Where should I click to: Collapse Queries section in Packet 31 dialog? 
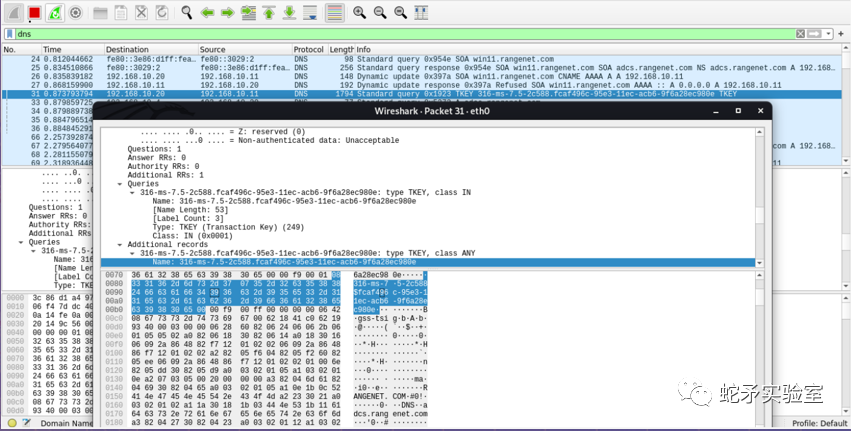click(x=120, y=184)
